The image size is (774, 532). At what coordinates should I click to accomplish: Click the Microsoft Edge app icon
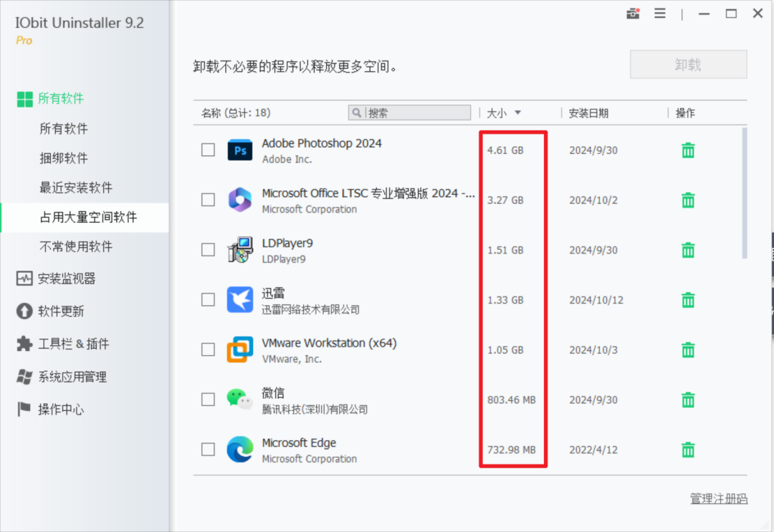[240, 450]
